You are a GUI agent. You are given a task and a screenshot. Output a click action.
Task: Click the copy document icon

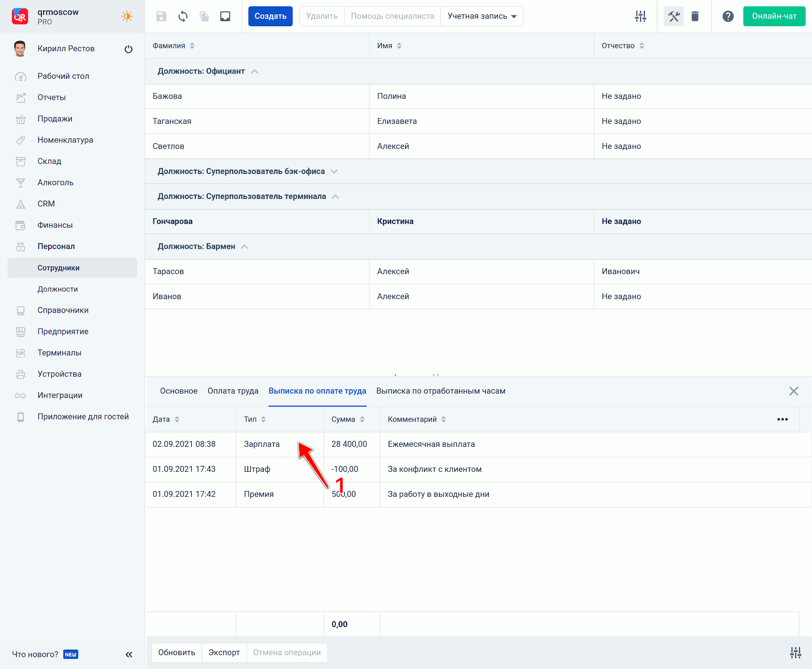tap(204, 17)
